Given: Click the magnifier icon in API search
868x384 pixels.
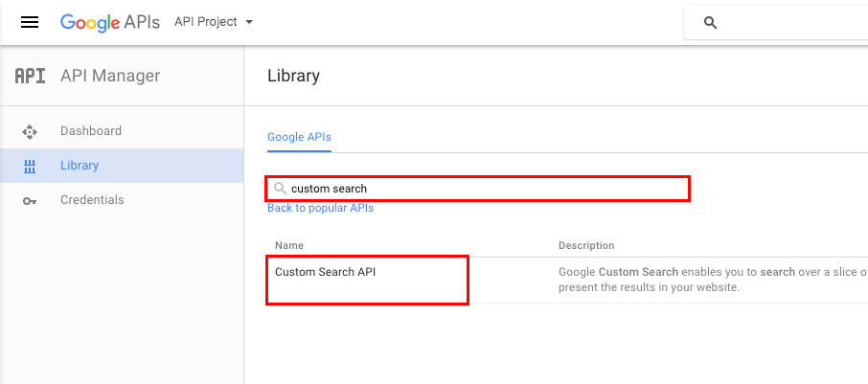Looking at the screenshot, I should (280, 189).
